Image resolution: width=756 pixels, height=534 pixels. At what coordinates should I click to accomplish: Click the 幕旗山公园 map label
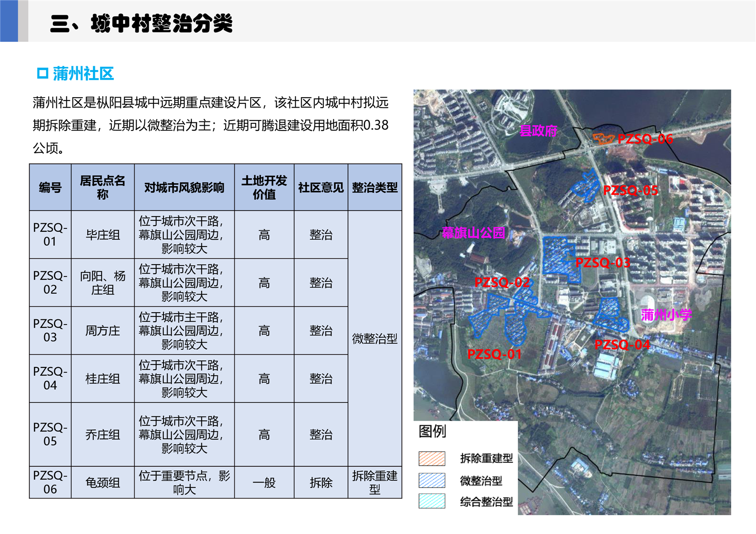click(474, 233)
